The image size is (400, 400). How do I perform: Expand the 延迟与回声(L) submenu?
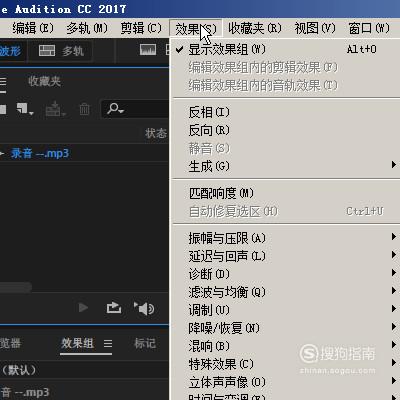pyautogui.click(x=285, y=256)
